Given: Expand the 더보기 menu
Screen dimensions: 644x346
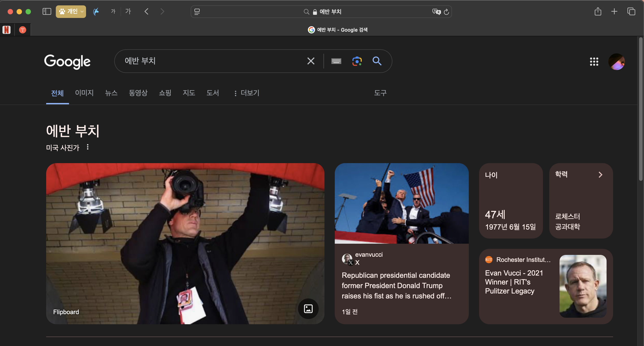Looking at the screenshot, I should tap(246, 93).
